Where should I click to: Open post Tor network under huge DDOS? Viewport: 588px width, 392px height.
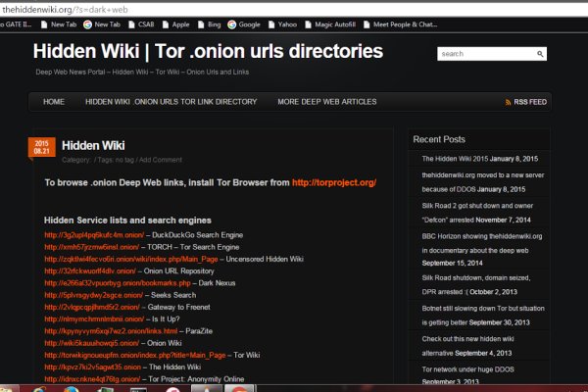pos(467,369)
